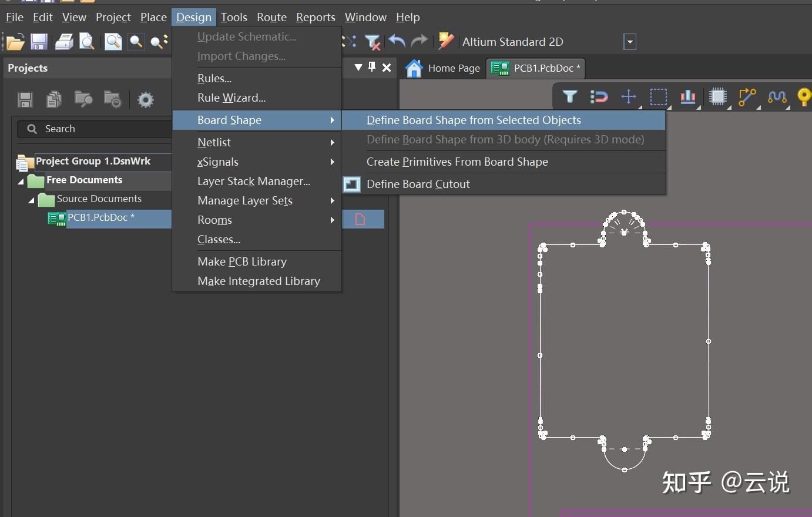Switch to the Home Page tab
Viewport: 812px width, 517px height.
[x=443, y=68]
